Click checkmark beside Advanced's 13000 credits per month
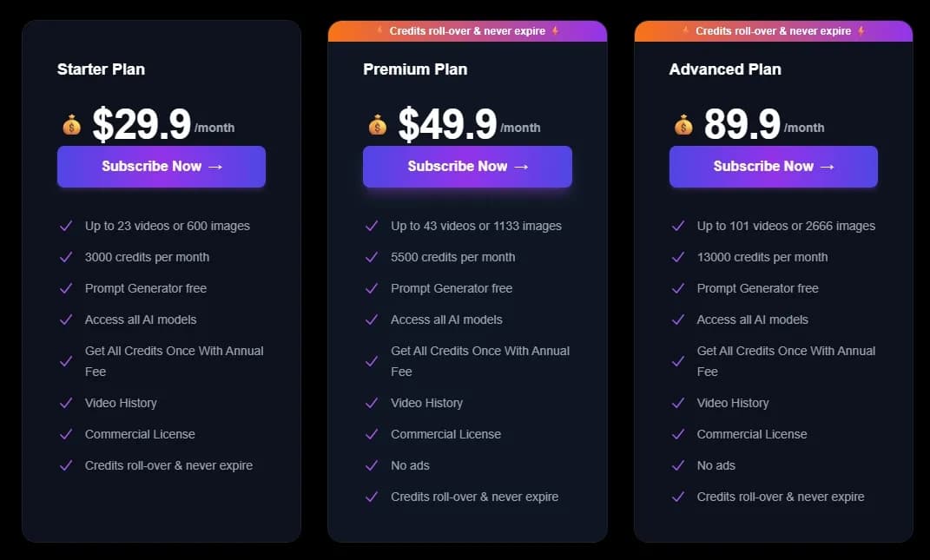930x560 pixels. pyautogui.click(x=678, y=257)
